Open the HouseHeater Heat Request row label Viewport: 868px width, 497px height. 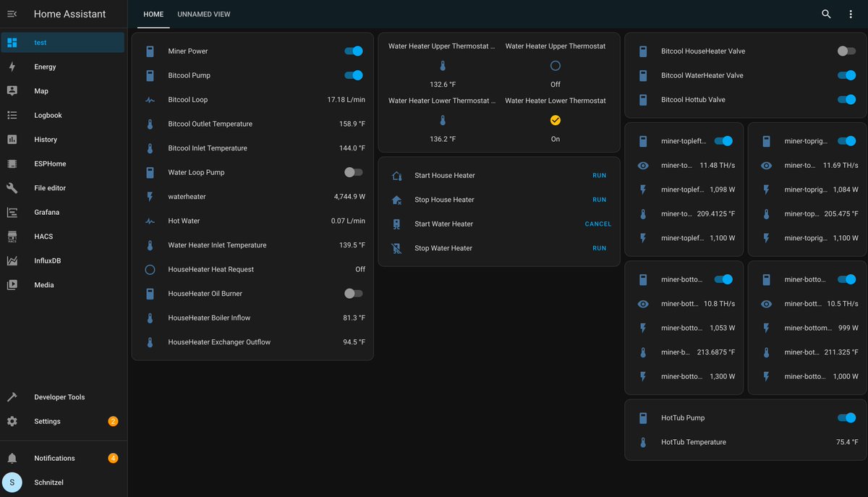(x=211, y=269)
